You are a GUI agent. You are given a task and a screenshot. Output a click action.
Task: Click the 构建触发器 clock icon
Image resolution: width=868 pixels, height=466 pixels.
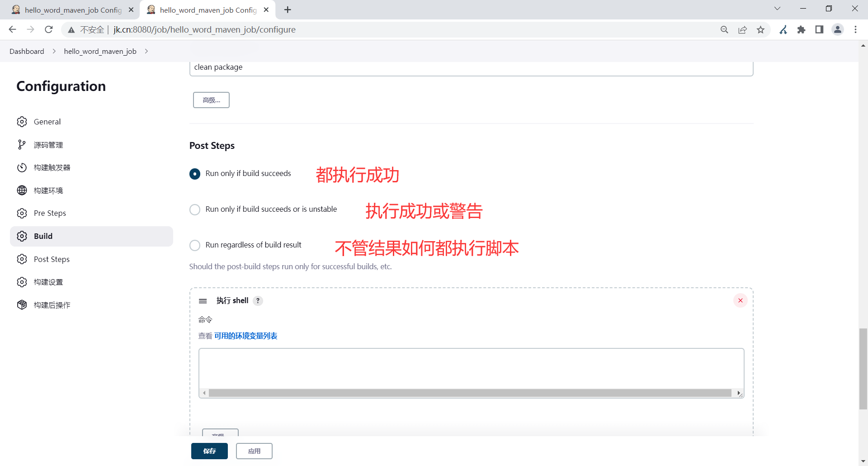pyautogui.click(x=22, y=167)
